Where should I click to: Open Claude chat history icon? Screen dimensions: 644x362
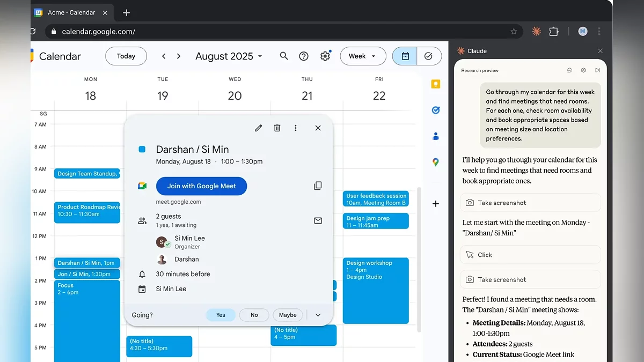(569, 70)
